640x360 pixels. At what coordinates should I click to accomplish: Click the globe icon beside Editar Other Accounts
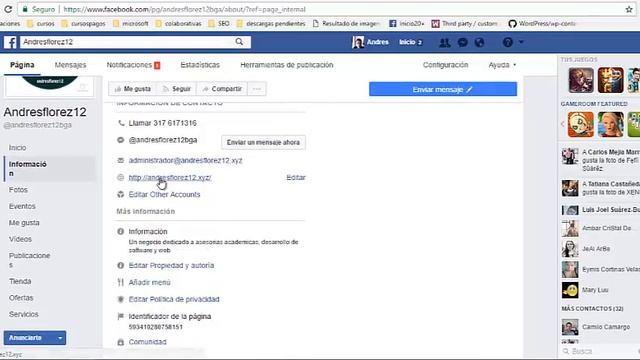[x=120, y=194]
